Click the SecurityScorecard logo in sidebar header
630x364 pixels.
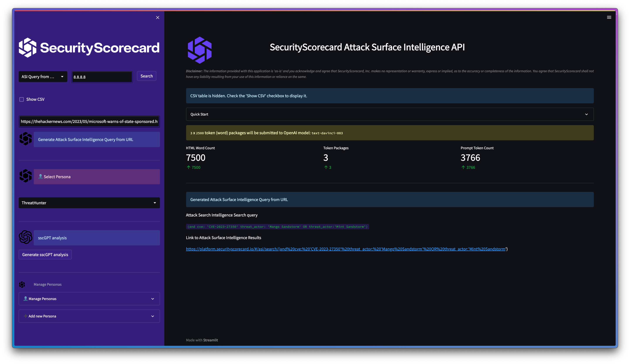(28, 47)
